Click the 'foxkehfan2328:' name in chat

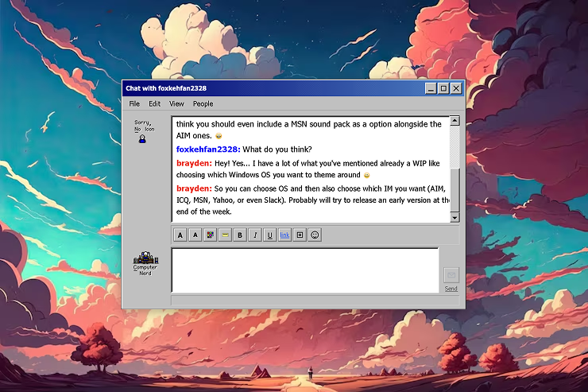pyautogui.click(x=208, y=149)
